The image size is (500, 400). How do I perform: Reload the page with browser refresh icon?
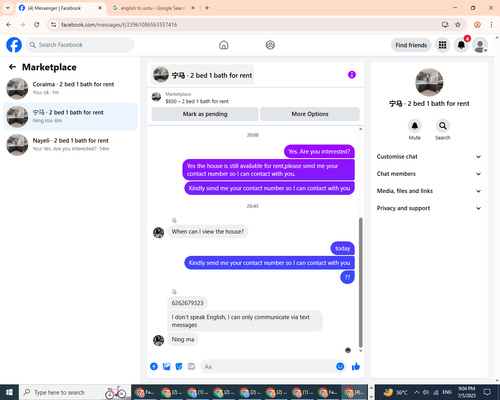click(37, 24)
